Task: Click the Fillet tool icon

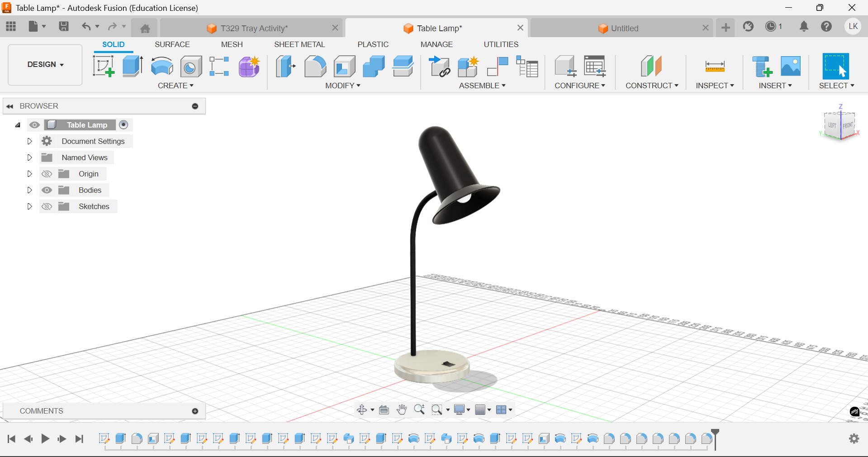Action: click(x=315, y=67)
